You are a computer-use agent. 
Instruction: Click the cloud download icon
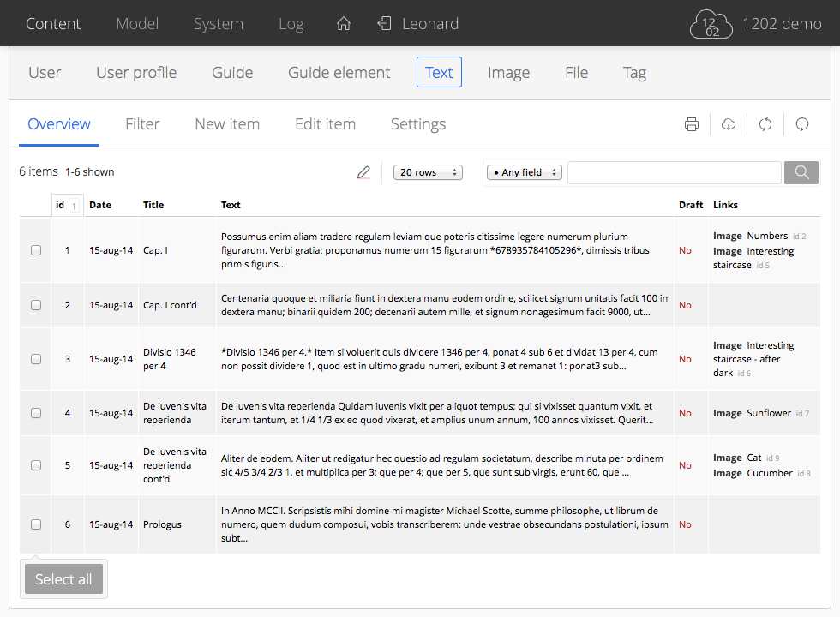pyautogui.click(x=729, y=124)
